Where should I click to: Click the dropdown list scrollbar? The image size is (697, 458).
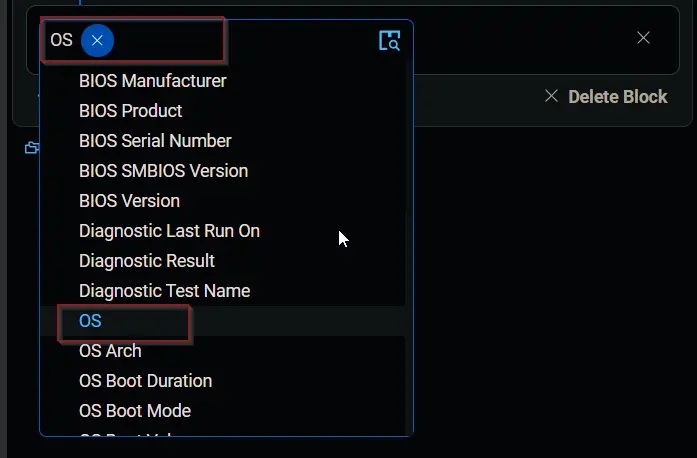coord(409,249)
